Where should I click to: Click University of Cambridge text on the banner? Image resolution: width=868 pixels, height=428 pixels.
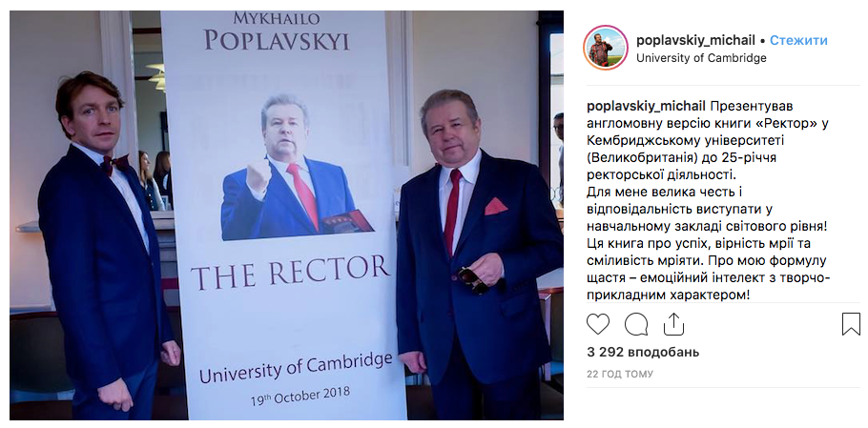pos(296,367)
